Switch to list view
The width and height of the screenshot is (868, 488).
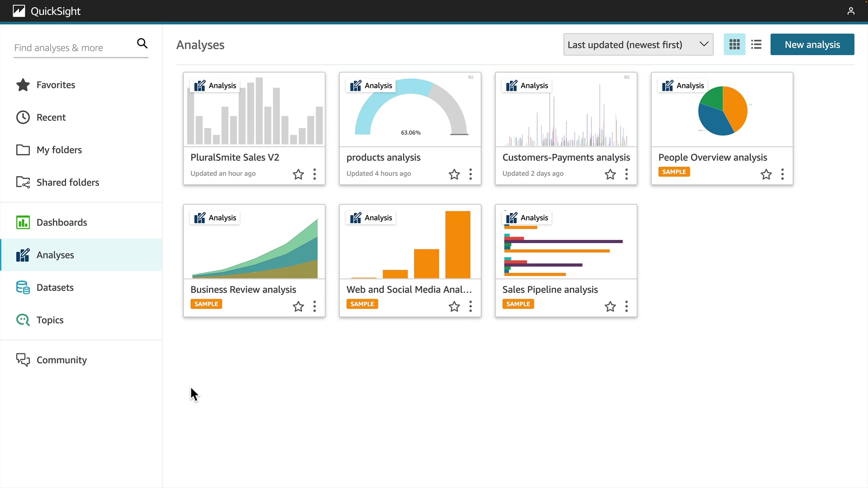click(x=756, y=44)
